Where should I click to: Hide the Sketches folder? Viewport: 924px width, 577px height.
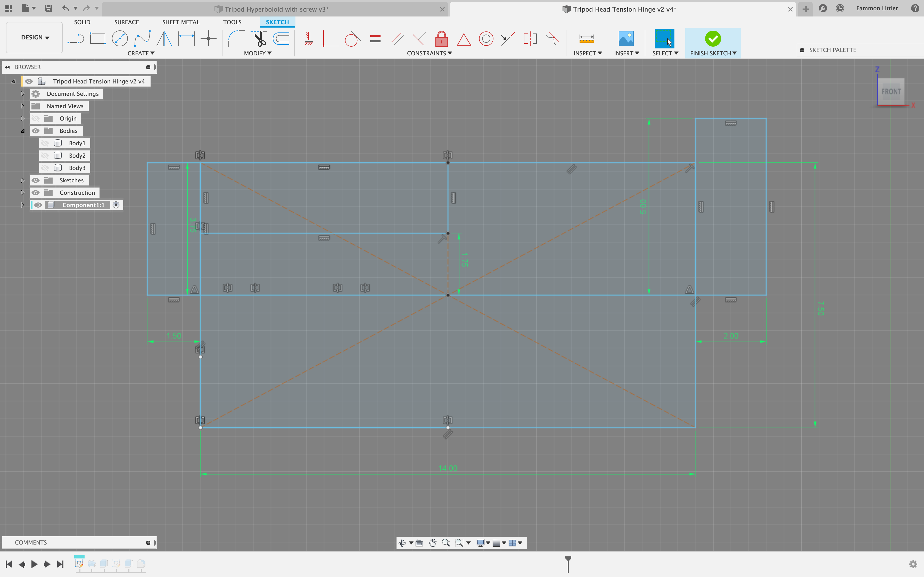36,180
